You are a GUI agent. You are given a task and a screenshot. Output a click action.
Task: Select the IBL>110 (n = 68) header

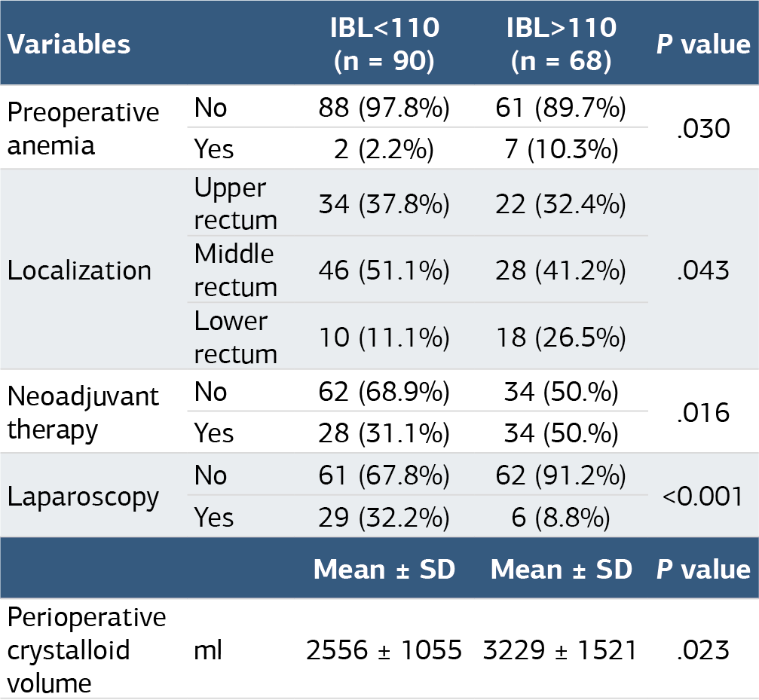561,44
